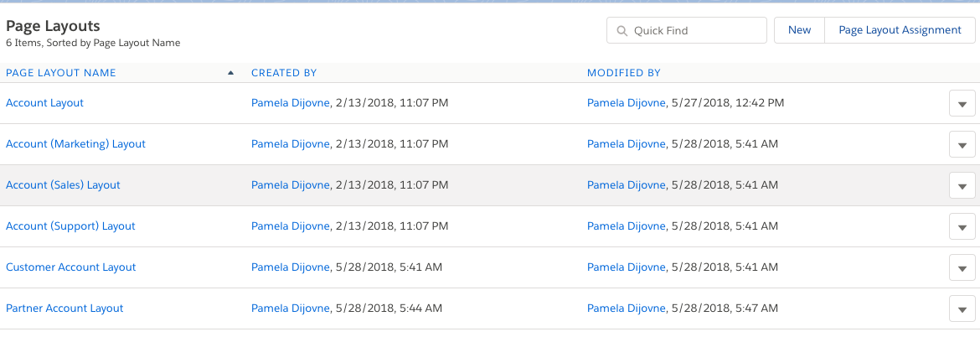Open the Account (Support) Layout actions dropdown
980x337 pixels.
pos(962,227)
